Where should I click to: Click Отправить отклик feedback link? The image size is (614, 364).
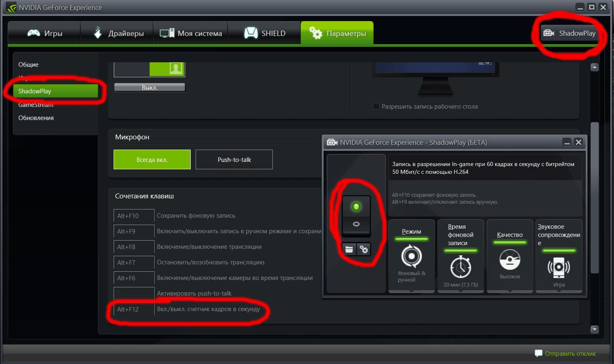pyautogui.click(x=570, y=353)
